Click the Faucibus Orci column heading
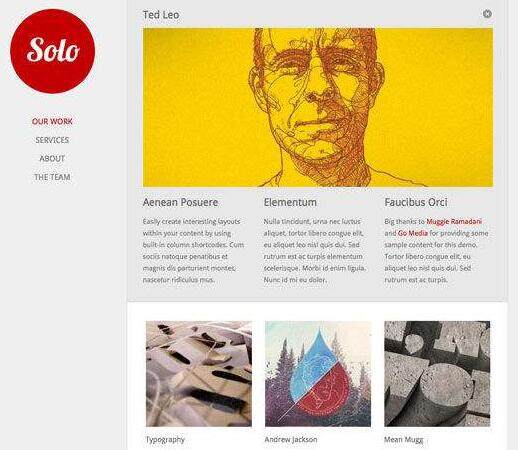Image resolution: width=518 pixels, height=450 pixels. point(416,202)
